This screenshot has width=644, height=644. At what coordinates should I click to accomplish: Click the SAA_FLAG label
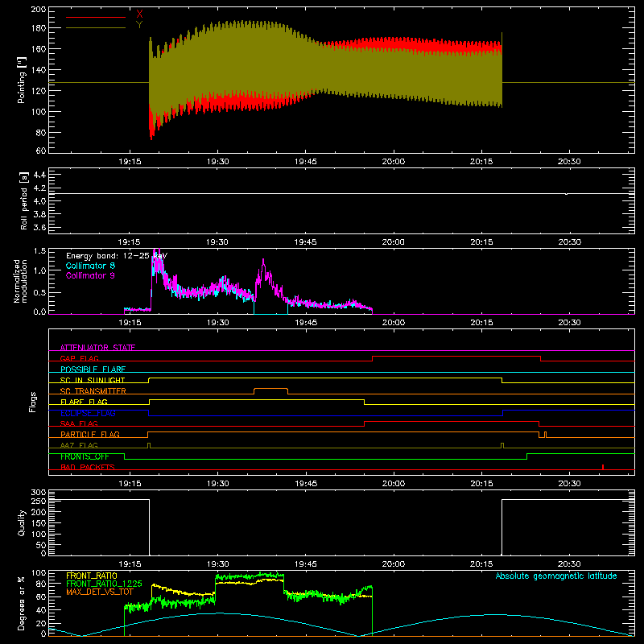(x=79, y=423)
